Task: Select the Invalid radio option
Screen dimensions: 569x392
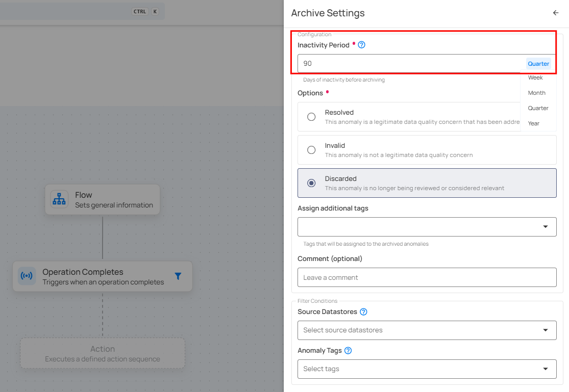Action: (311, 150)
